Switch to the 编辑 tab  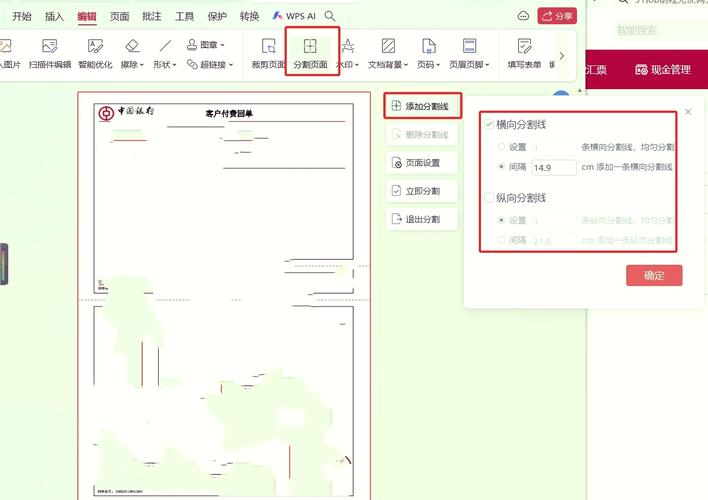coord(87,16)
